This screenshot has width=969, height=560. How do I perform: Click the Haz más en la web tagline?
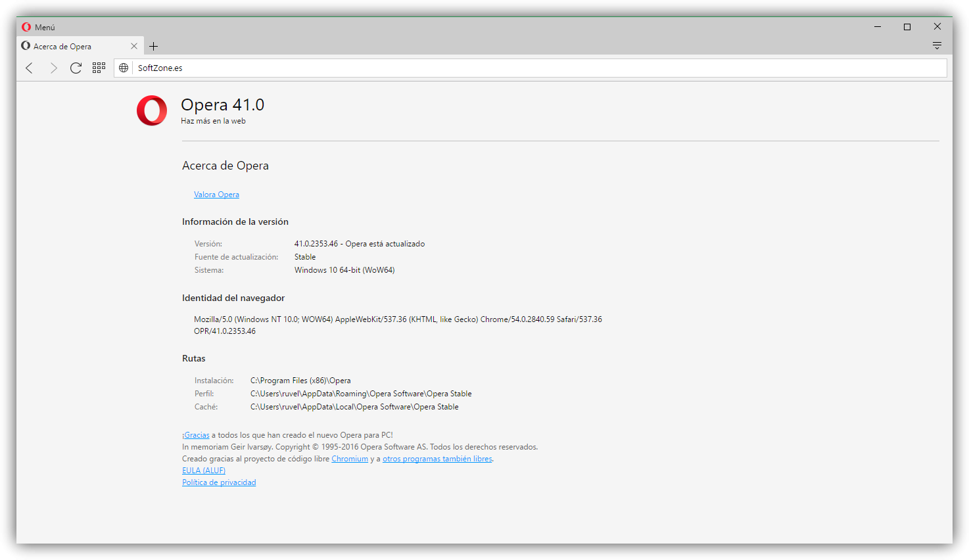[x=213, y=121]
